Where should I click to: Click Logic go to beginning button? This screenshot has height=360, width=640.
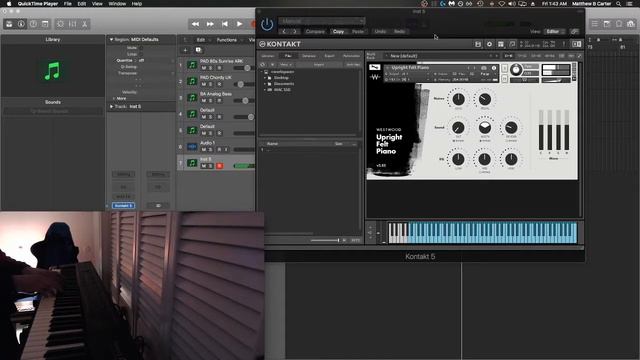point(224,24)
